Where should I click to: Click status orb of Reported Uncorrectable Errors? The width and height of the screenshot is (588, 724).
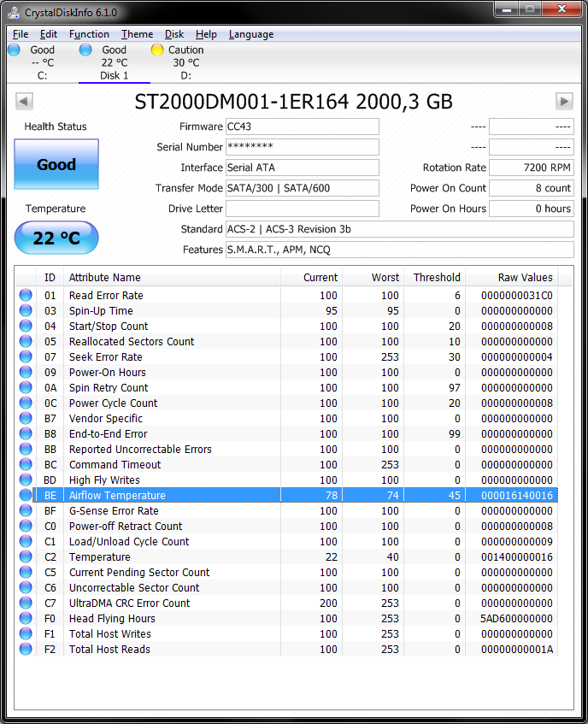[x=26, y=449]
